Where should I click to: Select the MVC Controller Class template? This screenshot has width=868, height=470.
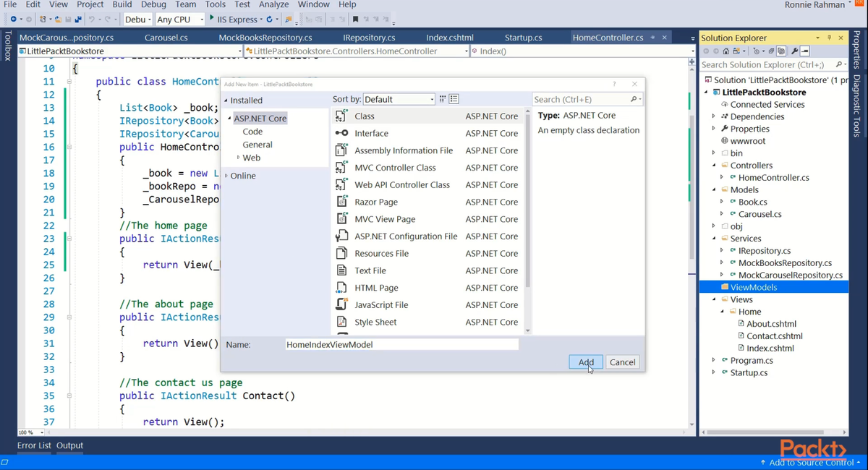point(428,168)
